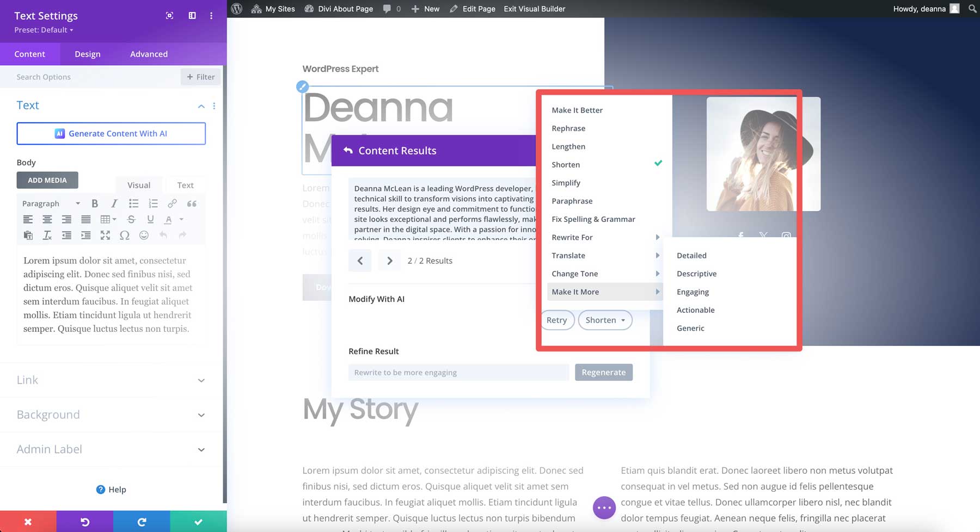The image size is (980, 532).
Task: Click Generate Content With AI
Action: click(x=111, y=133)
